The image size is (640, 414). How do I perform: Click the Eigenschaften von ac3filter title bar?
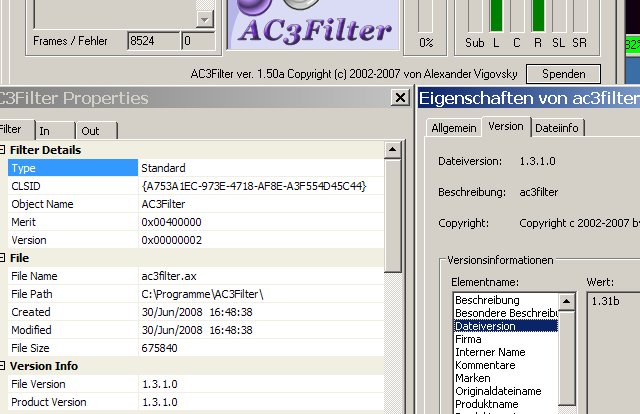[529, 98]
